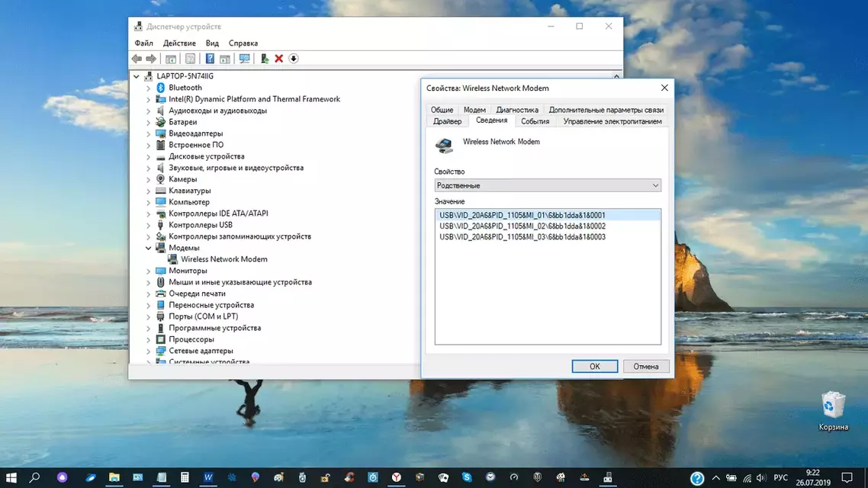Switch to the События tab

point(535,120)
